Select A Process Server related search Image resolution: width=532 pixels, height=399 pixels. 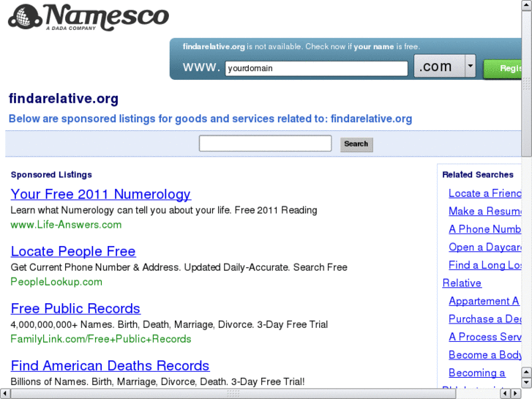(485, 337)
